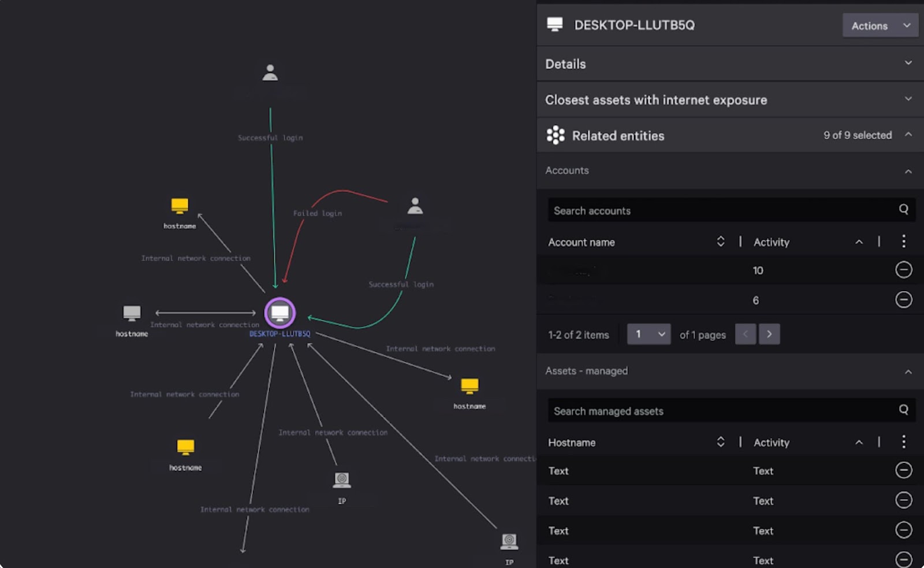Collapse the Assets - managed section
This screenshot has width=924, height=568.
click(x=908, y=372)
